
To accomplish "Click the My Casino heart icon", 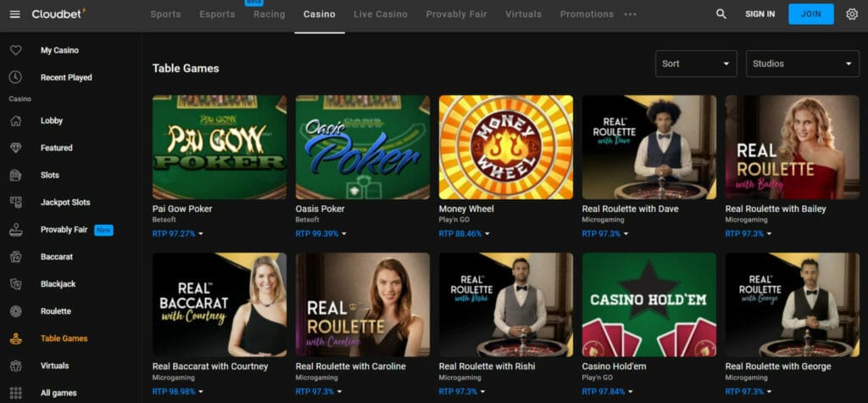I will coord(15,50).
